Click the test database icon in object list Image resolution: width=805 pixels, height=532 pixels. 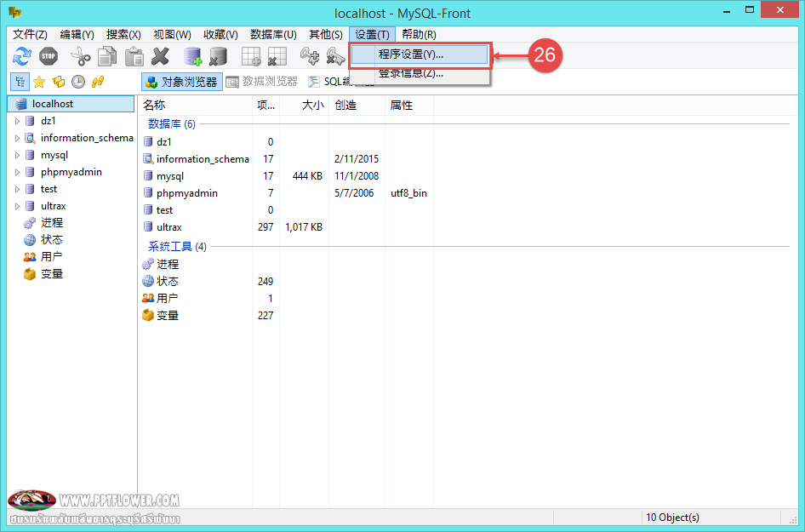point(148,210)
